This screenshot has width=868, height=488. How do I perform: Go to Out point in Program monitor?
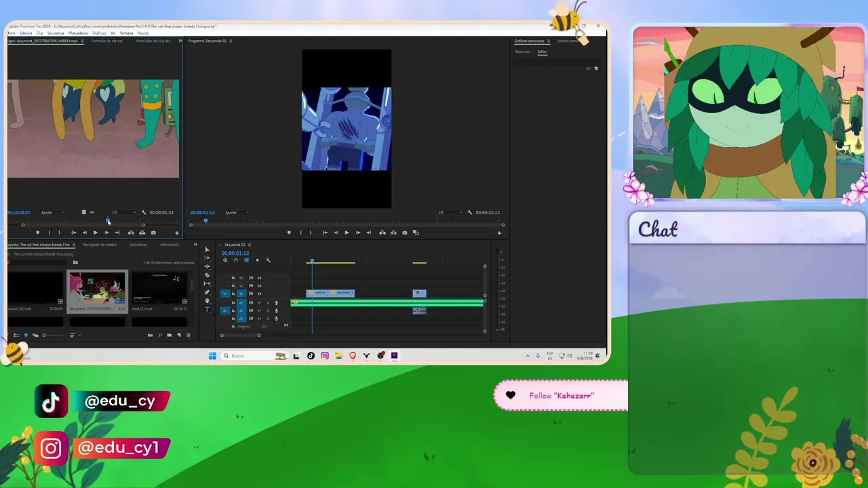(x=369, y=232)
